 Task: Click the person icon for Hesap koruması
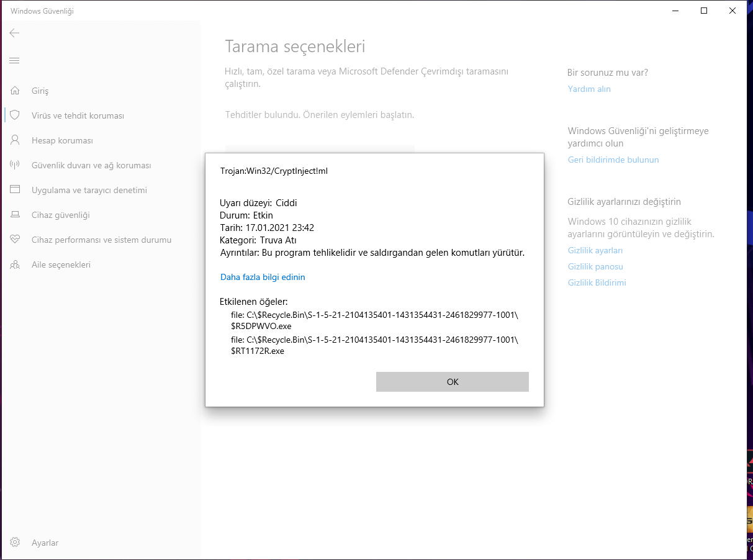point(15,140)
